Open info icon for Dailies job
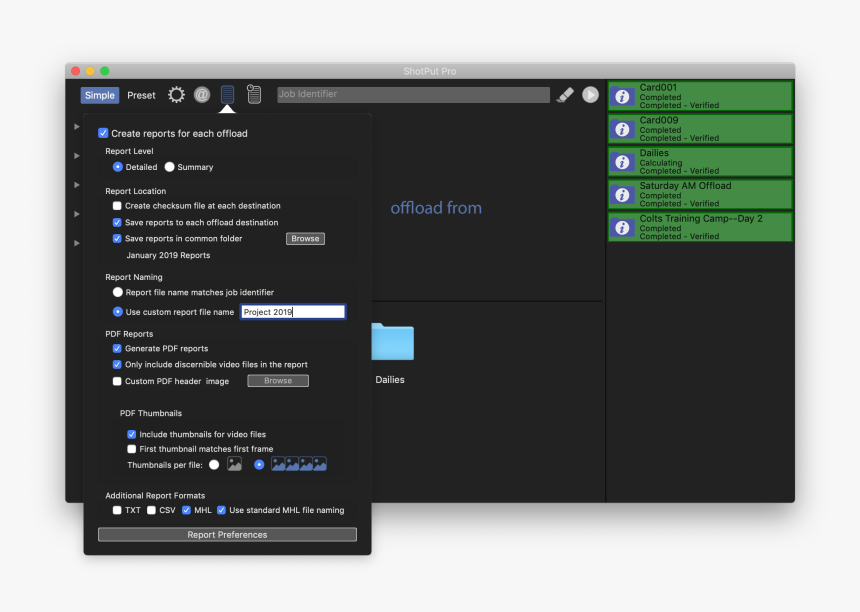This screenshot has height=612, width=860. point(622,162)
